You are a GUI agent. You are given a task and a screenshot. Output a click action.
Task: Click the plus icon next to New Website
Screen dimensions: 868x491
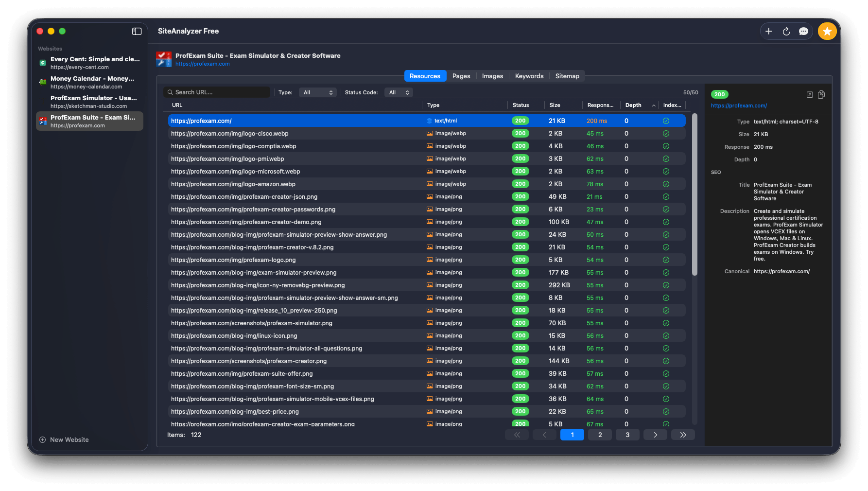tap(43, 439)
